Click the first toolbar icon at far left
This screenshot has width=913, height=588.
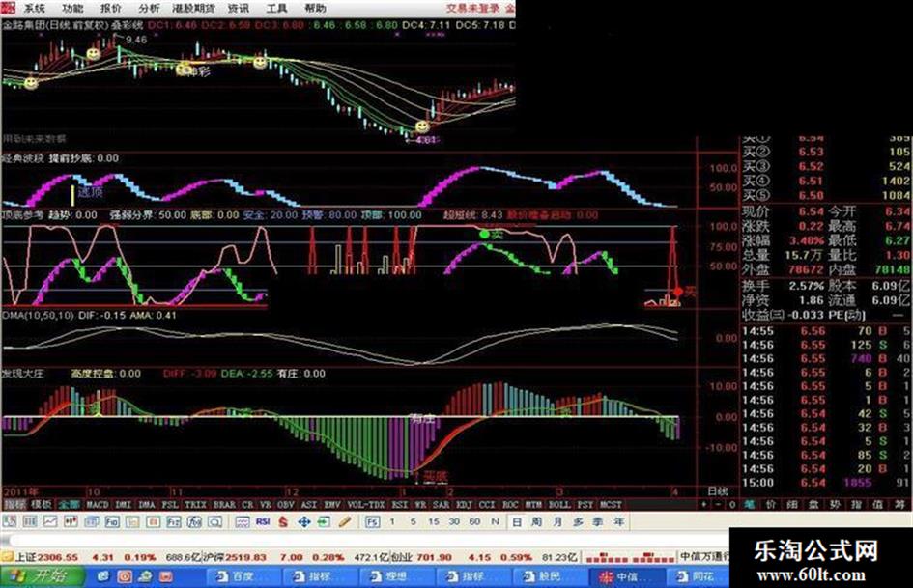pos(10,521)
